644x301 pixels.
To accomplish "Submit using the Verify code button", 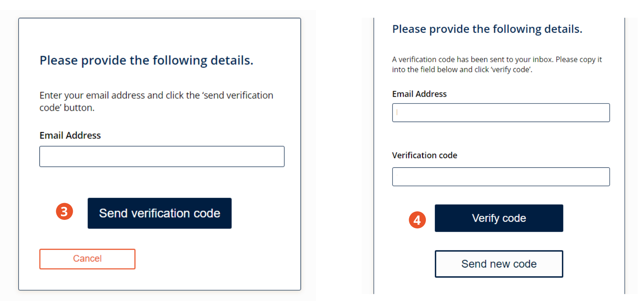I will [x=499, y=218].
